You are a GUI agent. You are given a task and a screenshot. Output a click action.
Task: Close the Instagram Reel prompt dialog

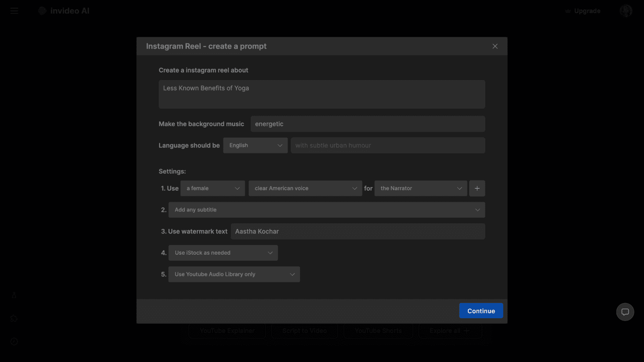(495, 46)
